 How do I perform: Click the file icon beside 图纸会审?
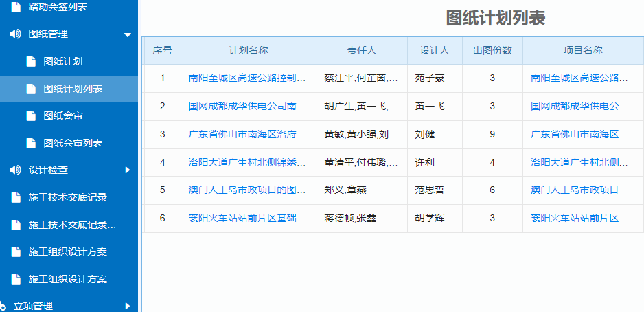click(30, 115)
